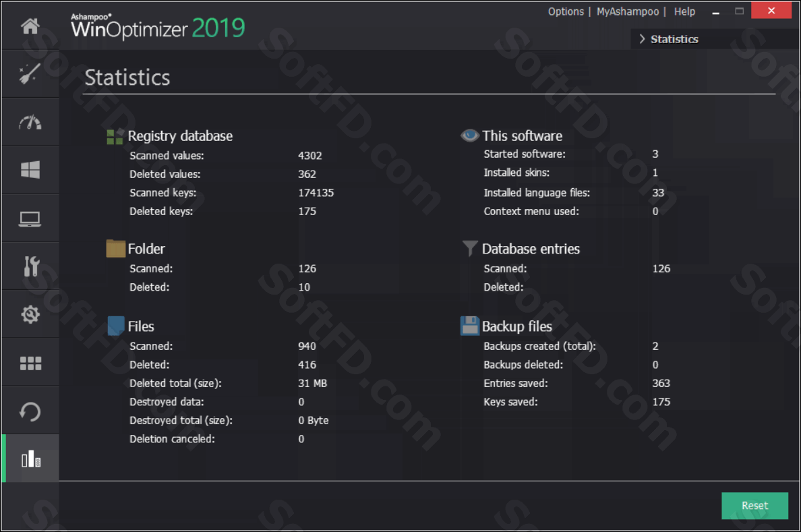The height and width of the screenshot is (532, 801).
Task: Open the MyAshampoo menu
Action: [627, 11]
